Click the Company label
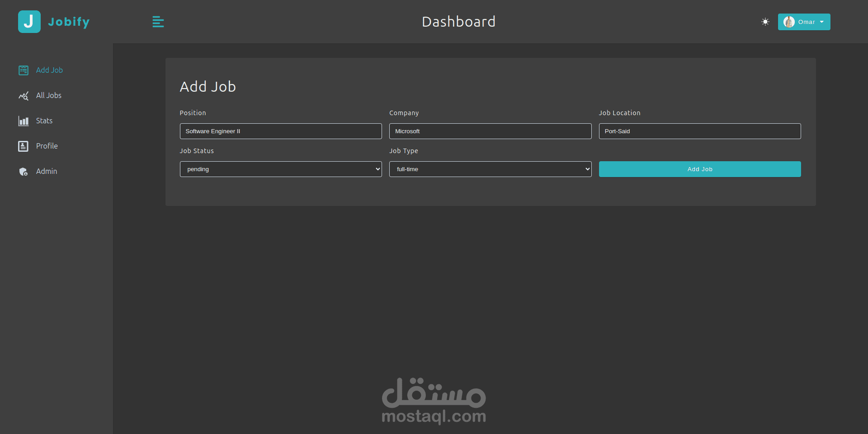868x434 pixels. click(404, 113)
